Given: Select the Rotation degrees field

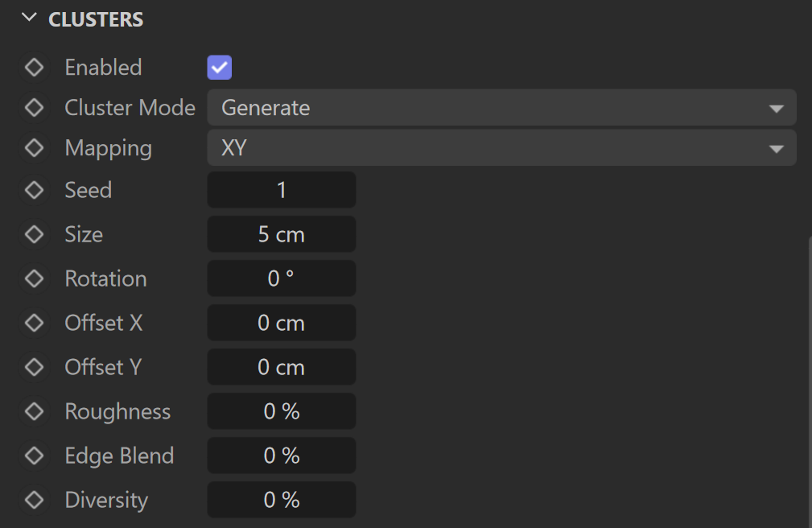Looking at the screenshot, I should pyautogui.click(x=282, y=278).
